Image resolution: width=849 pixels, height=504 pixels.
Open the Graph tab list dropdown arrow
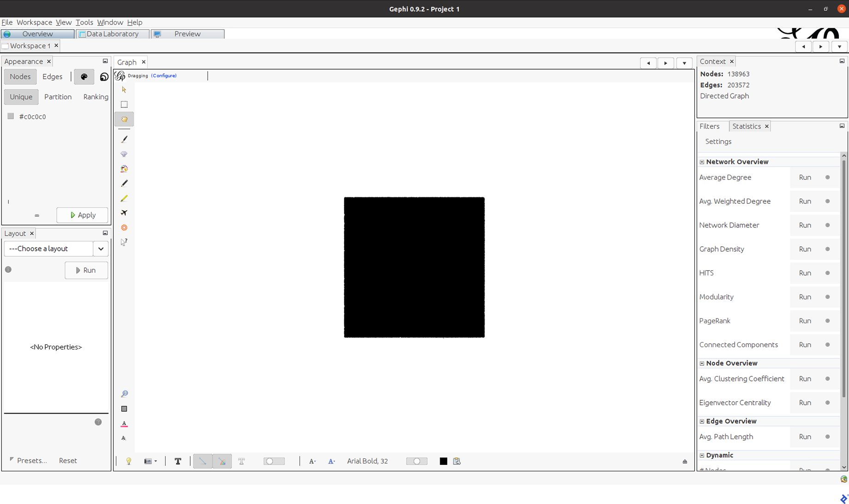click(x=684, y=63)
